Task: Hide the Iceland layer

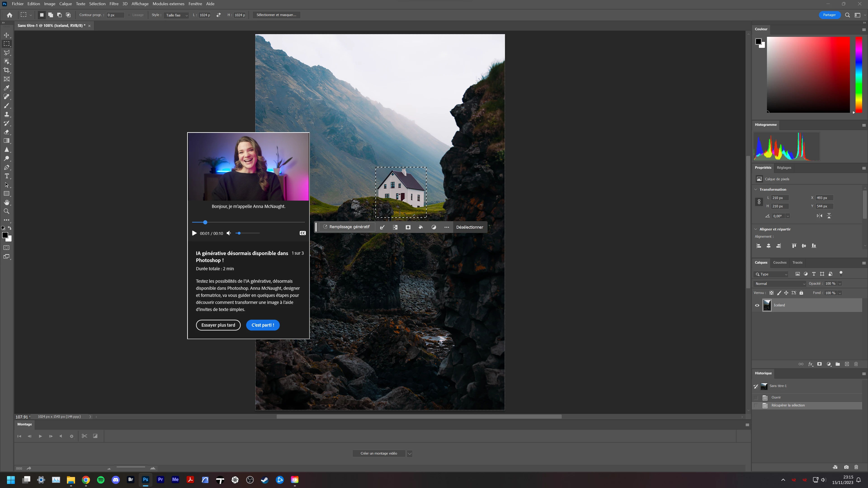Action: (757, 305)
